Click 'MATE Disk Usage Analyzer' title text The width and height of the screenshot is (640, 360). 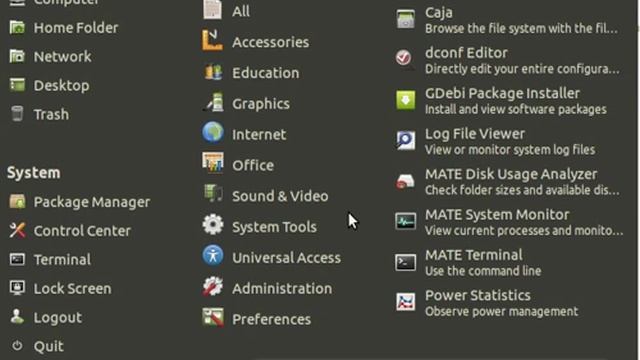click(x=511, y=174)
